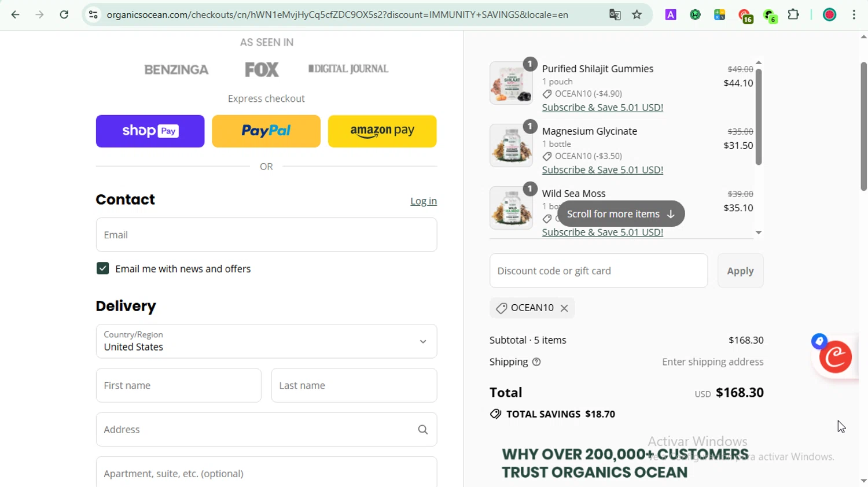Open site information icon in address bar
This screenshot has width=868, height=487.
(x=93, y=14)
